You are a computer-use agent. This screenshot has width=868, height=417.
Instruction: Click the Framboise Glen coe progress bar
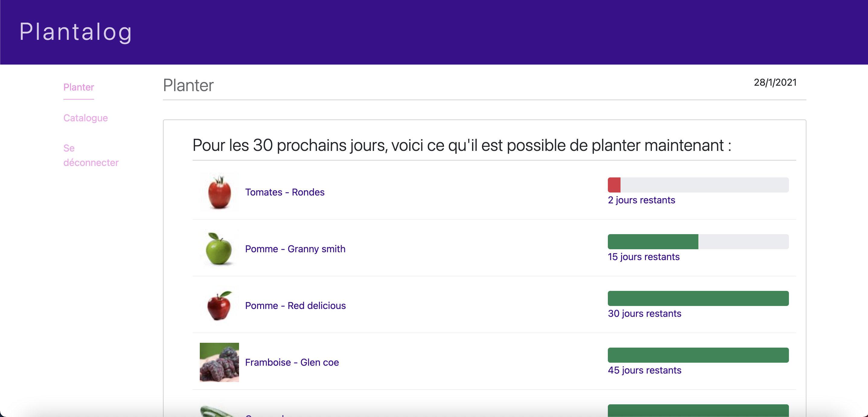click(698, 355)
